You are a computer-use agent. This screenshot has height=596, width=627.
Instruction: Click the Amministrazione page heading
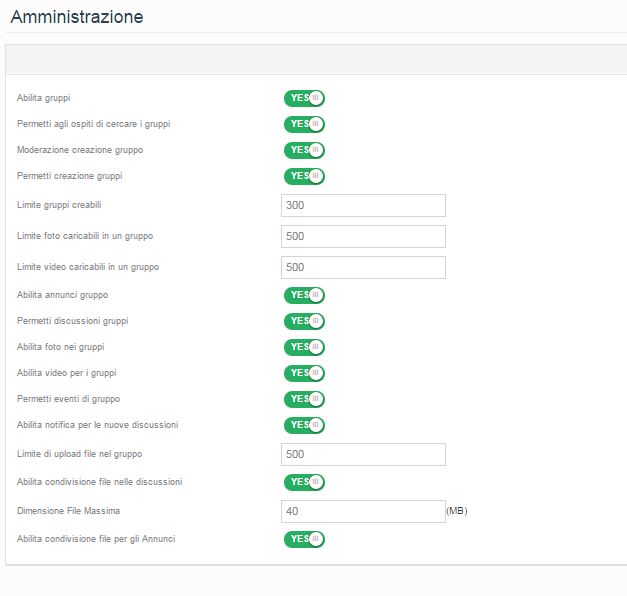coord(77,17)
